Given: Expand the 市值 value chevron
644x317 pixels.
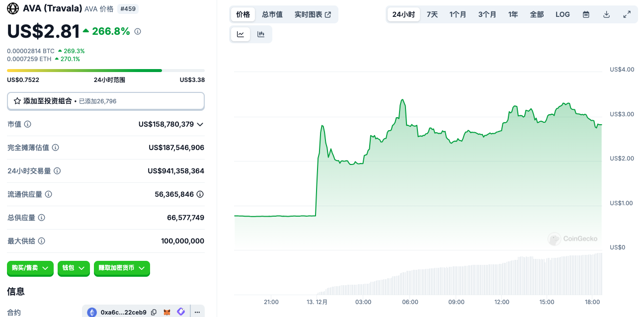Looking at the screenshot, I should click(200, 124).
